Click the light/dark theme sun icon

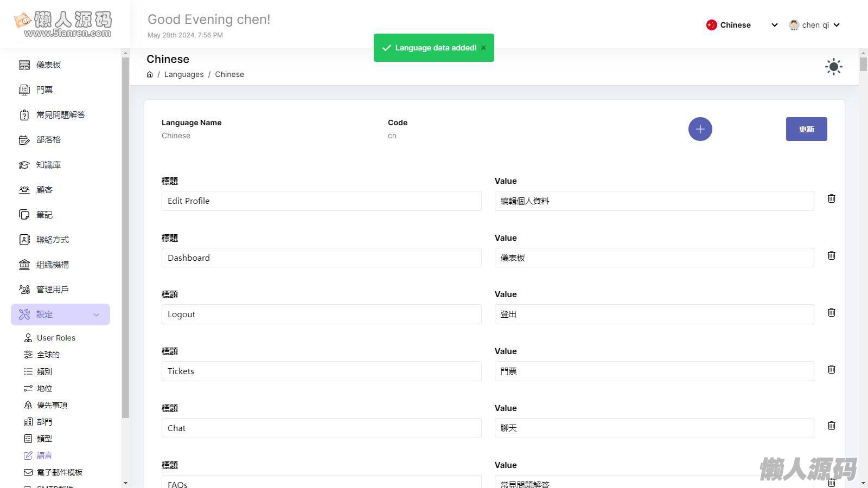point(833,67)
